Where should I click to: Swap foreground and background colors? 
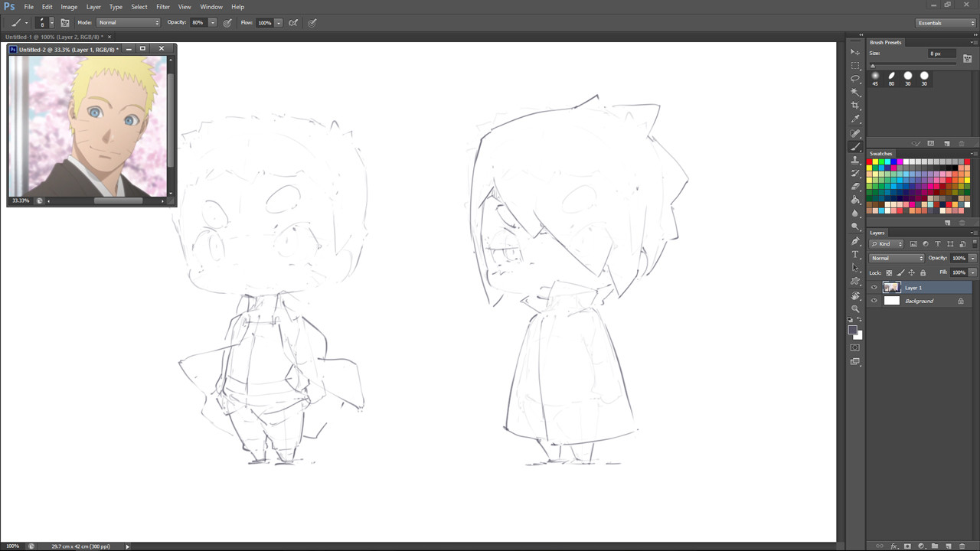[860, 320]
